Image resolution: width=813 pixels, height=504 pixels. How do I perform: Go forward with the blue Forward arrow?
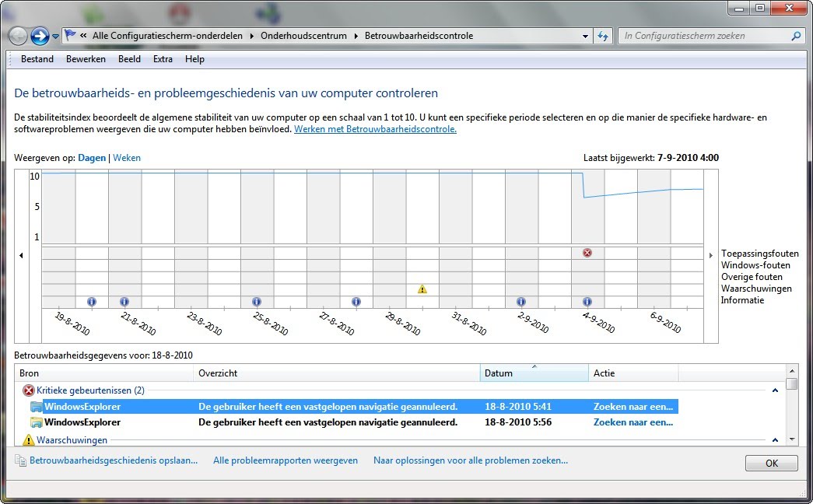tap(40, 36)
